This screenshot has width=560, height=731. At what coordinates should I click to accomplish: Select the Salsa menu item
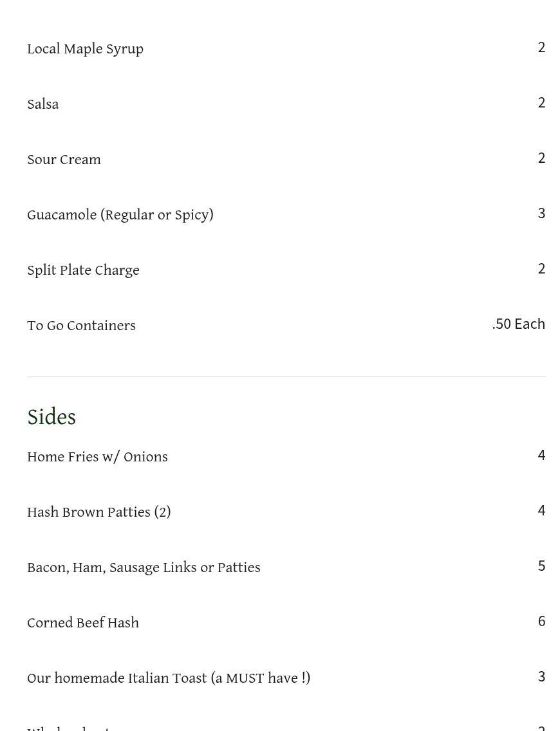pyautogui.click(x=42, y=104)
